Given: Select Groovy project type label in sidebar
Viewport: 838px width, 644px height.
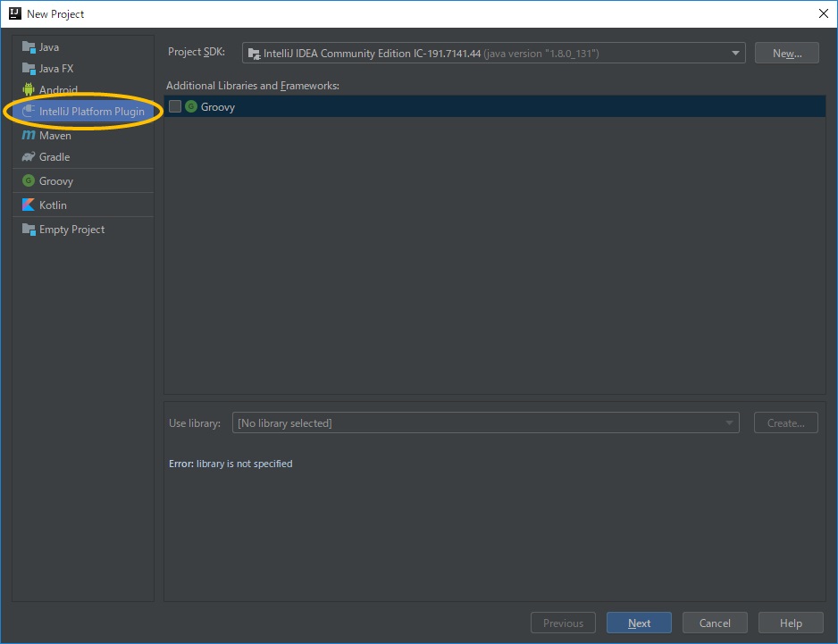Looking at the screenshot, I should (x=56, y=180).
